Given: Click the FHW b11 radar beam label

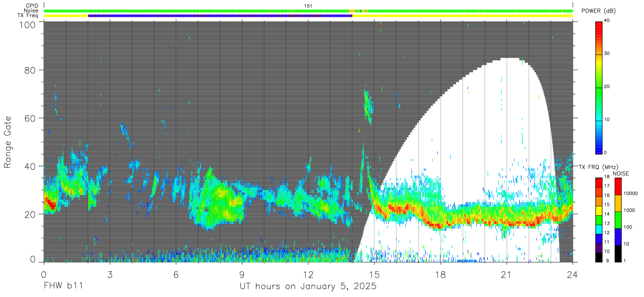Looking at the screenshot, I should 63,286.
